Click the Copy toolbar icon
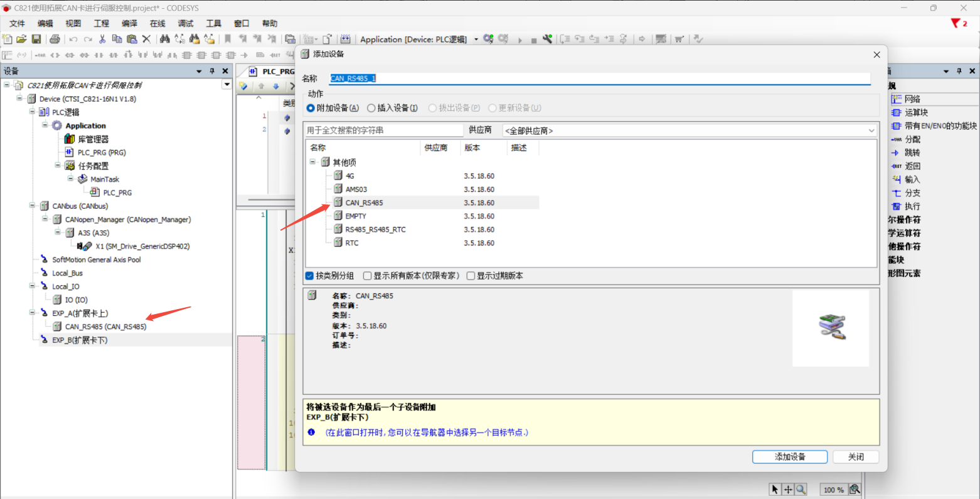This screenshot has width=980, height=499. pyautogui.click(x=117, y=39)
